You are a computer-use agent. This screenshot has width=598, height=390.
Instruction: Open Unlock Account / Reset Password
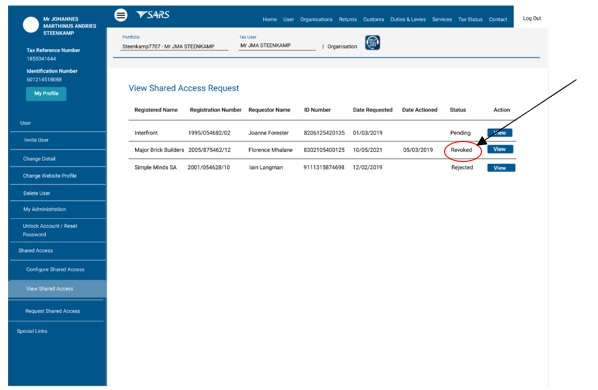50,230
